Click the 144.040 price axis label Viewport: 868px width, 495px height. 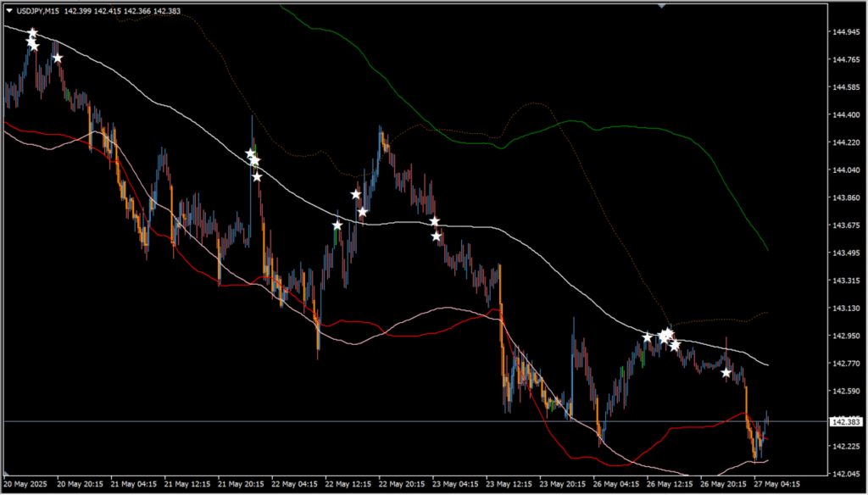point(846,170)
